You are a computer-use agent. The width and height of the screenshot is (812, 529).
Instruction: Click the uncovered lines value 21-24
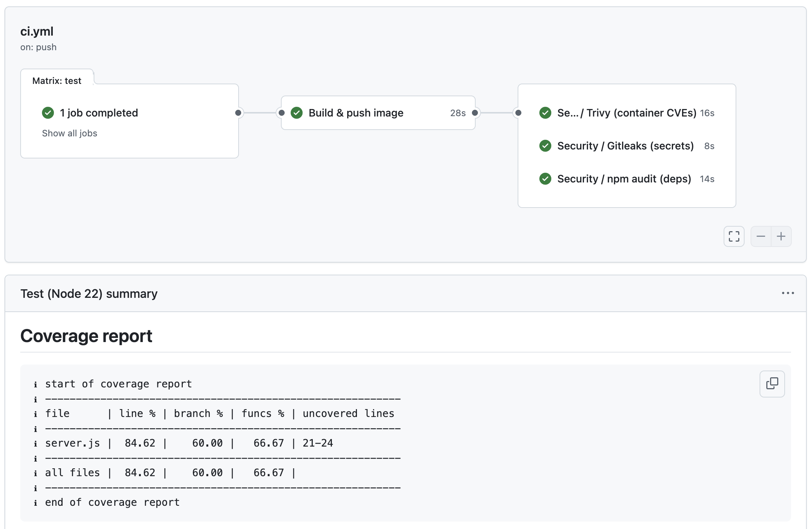(x=318, y=443)
